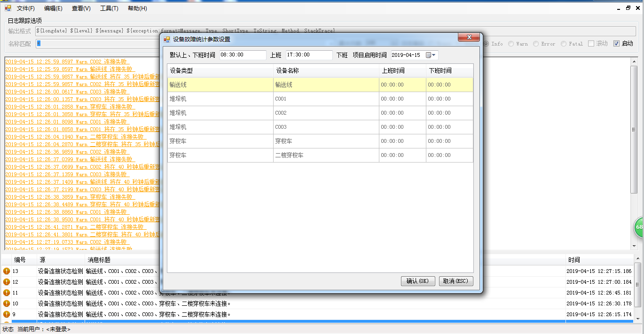Click 上班时间 cell in the C001 row
Image resolution: width=644 pixels, height=334 pixels.
(402, 99)
